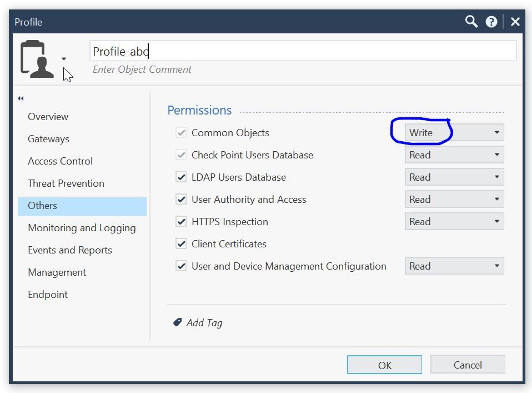
Task: Uncheck HTTPS Inspection permission
Action: click(x=181, y=221)
